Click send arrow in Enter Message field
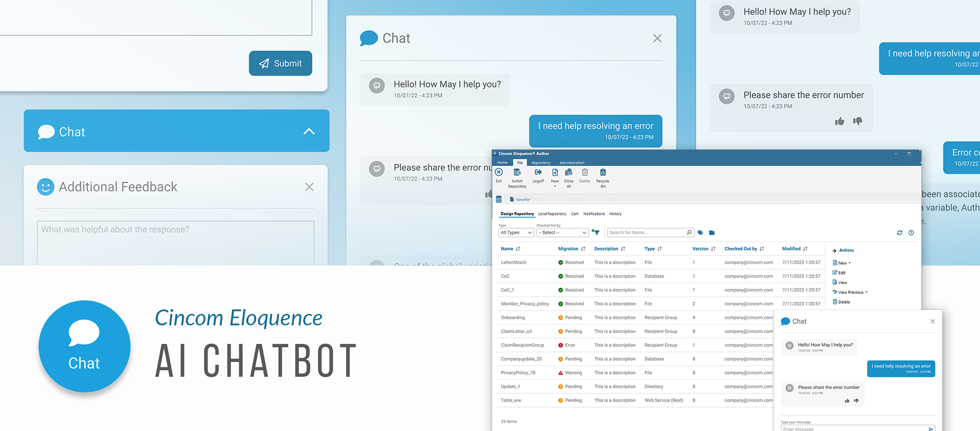 (930, 429)
